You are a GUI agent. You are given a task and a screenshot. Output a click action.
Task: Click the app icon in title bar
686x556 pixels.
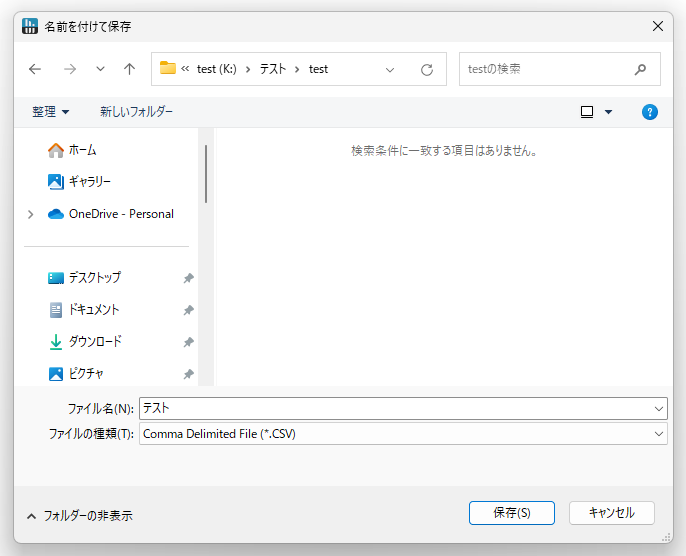pos(30,26)
